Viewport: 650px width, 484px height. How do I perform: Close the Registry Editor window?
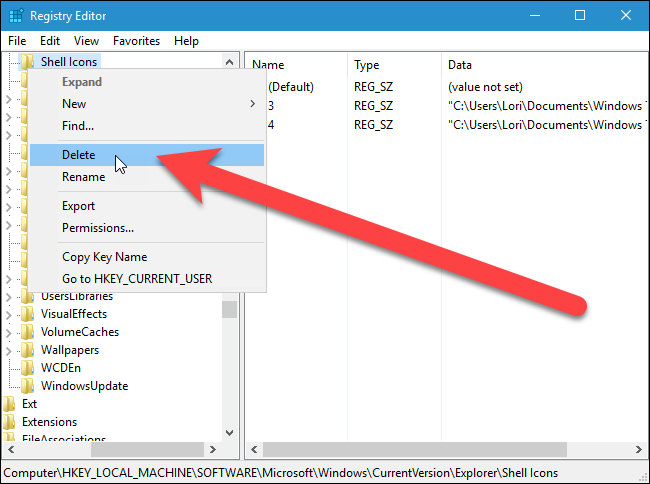click(x=626, y=16)
